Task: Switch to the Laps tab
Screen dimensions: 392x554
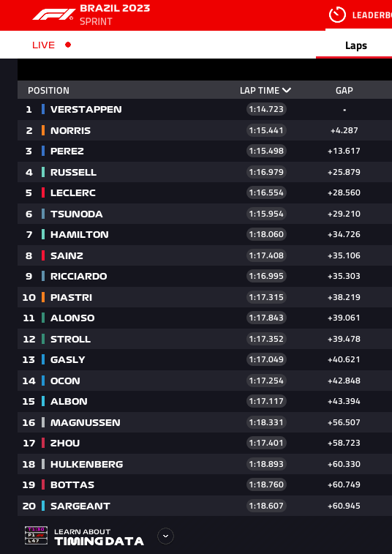Action: click(x=356, y=45)
